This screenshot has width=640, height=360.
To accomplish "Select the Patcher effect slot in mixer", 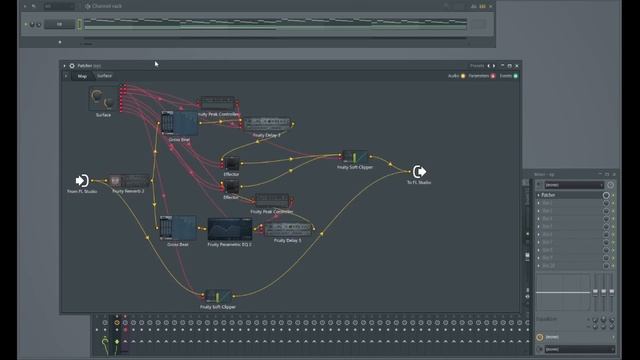I will 571,195.
